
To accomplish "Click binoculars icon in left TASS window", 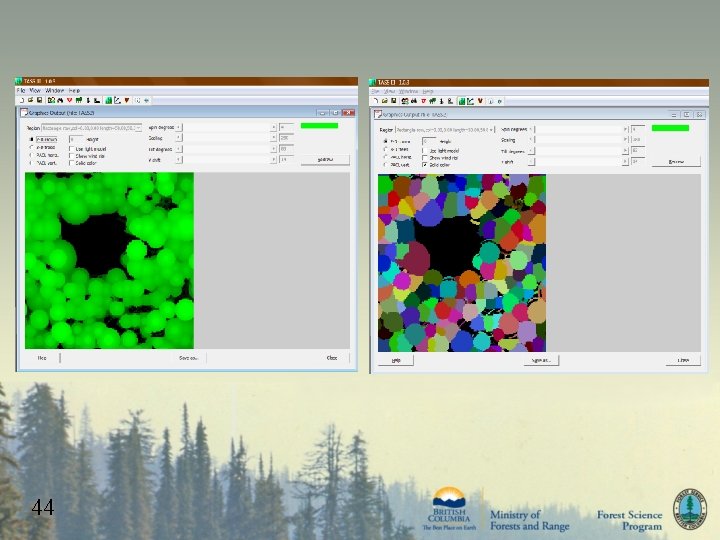I will coord(60,100).
